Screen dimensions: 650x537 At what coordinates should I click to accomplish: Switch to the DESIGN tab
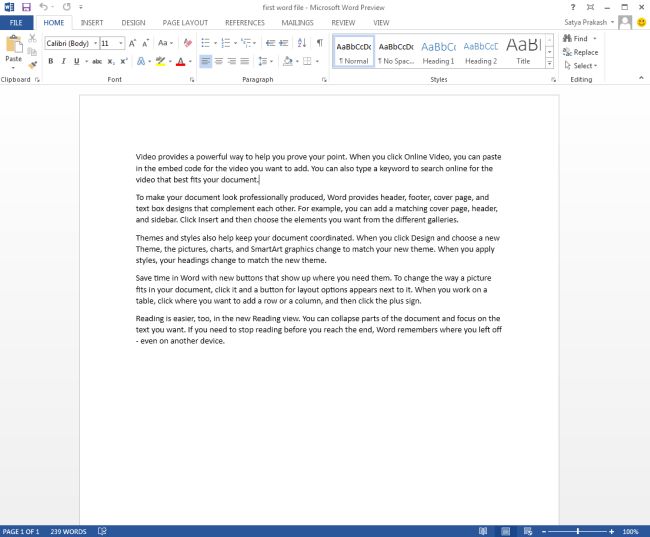point(133,23)
